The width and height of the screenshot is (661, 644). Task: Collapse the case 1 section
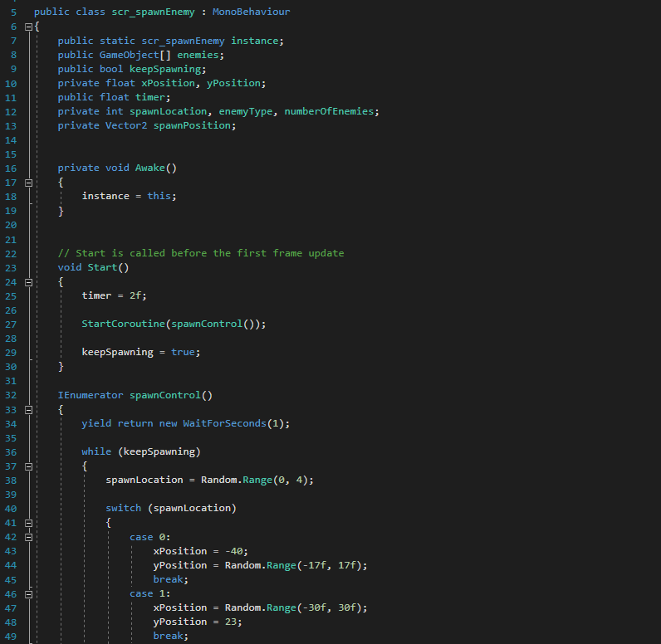pos(28,593)
